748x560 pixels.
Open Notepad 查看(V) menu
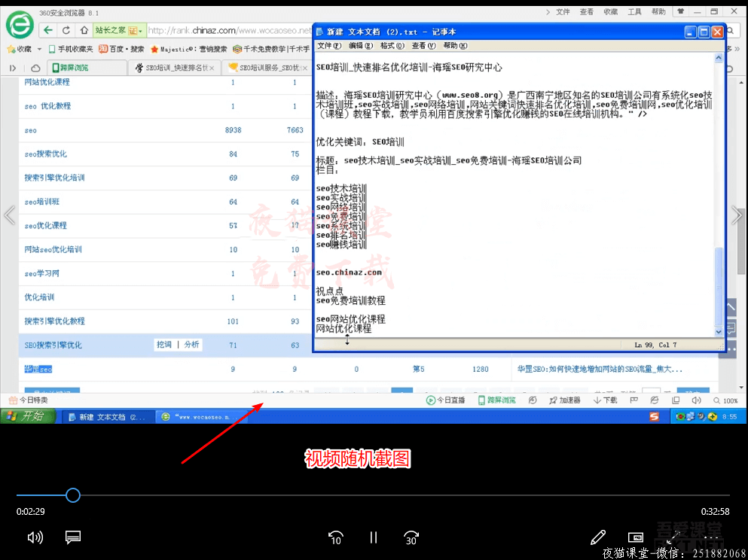tap(423, 46)
